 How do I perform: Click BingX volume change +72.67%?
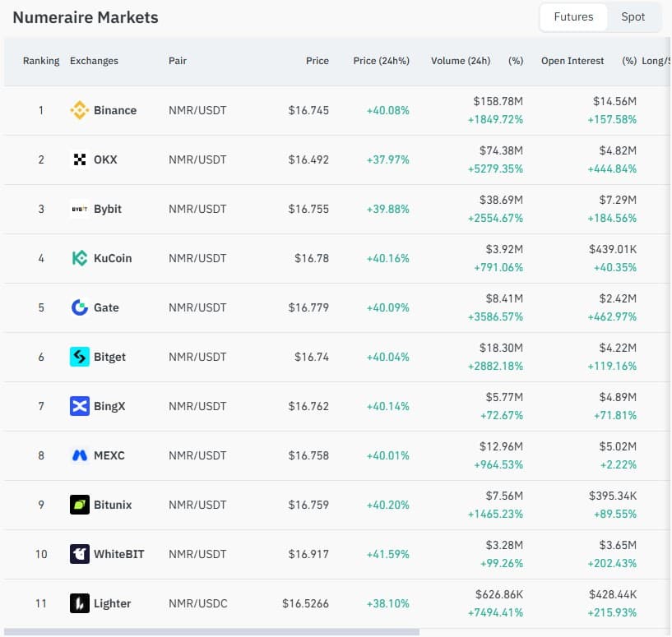coord(502,416)
